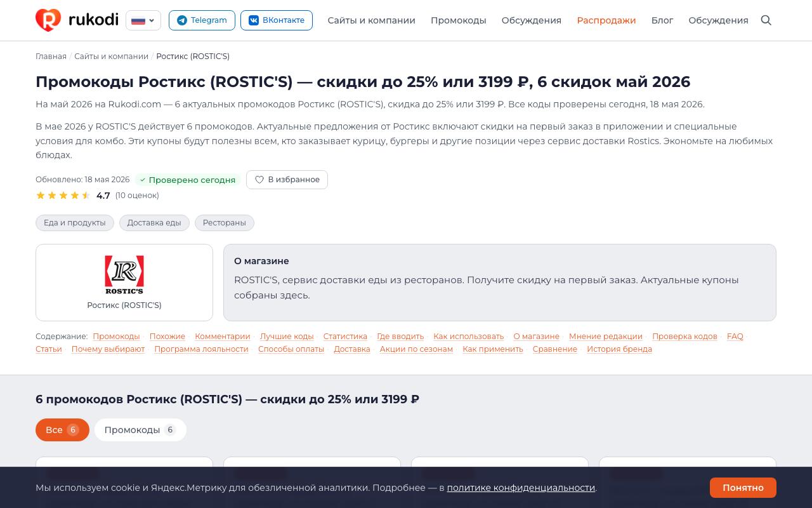Go to Главная breadcrumb
Image resolution: width=812 pixels, height=508 pixels.
coord(51,57)
